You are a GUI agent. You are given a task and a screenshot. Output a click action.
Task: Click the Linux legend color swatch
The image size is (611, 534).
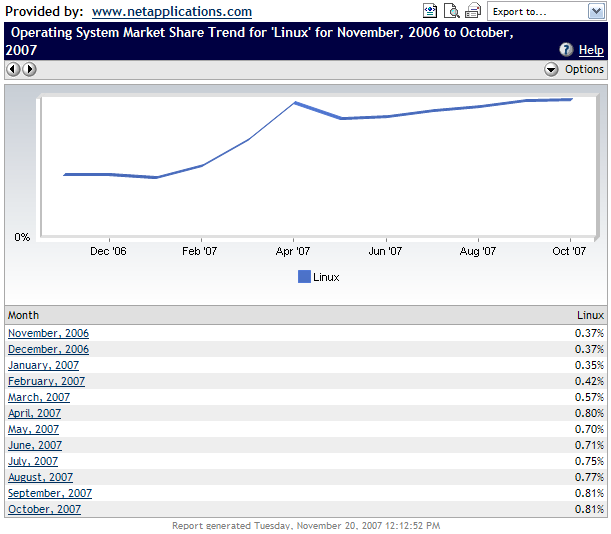click(304, 277)
